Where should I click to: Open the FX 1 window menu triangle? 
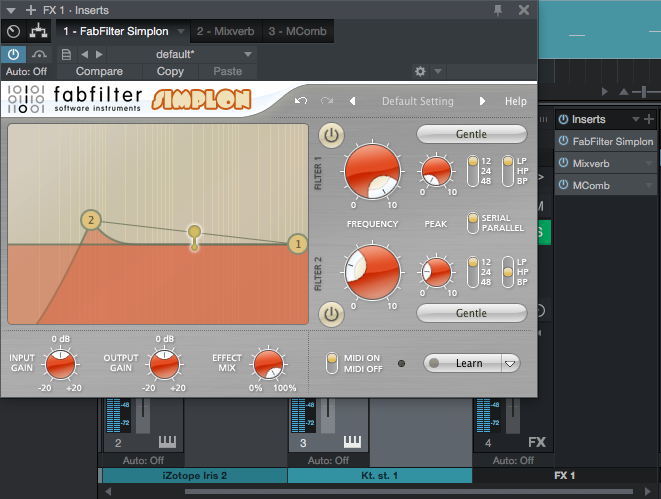(x=11, y=10)
